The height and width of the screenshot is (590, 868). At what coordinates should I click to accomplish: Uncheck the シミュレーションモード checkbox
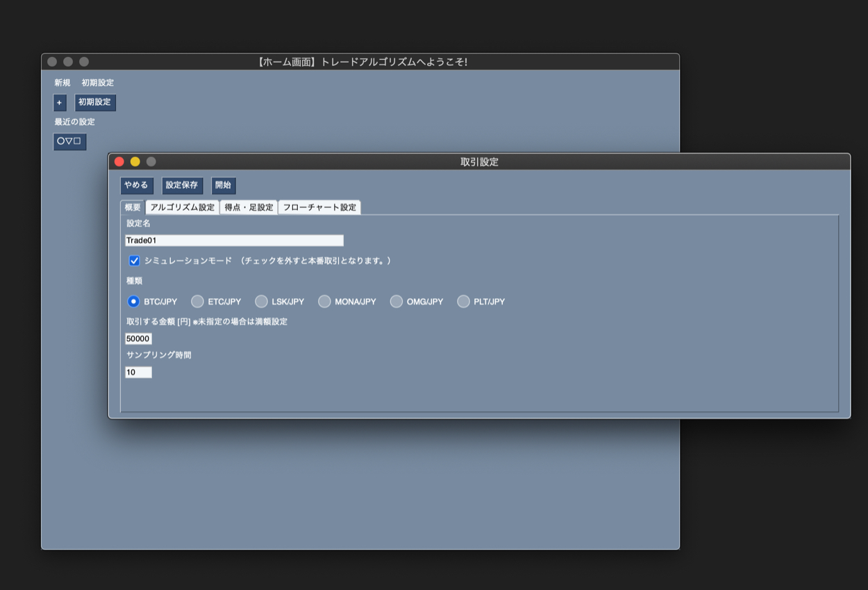[x=135, y=261]
